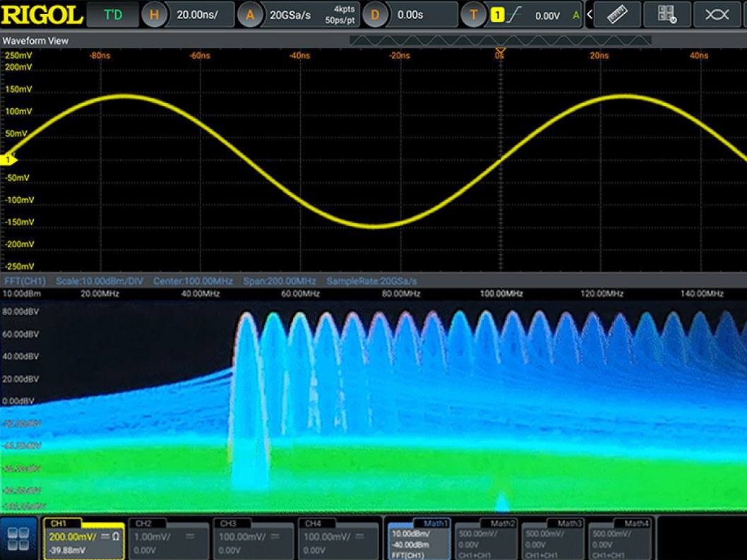Select the rising edge trigger slope icon
The image size is (747, 560).
click(513, 15)
